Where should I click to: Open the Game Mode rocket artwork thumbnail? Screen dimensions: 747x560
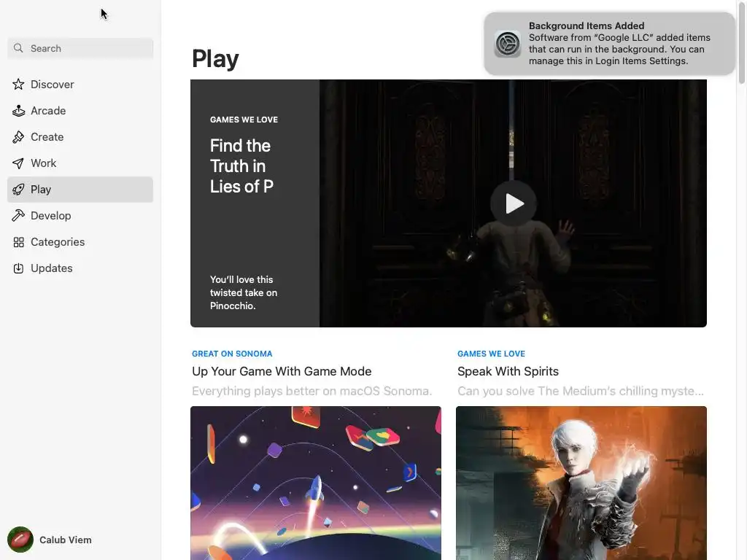(315, 483)
